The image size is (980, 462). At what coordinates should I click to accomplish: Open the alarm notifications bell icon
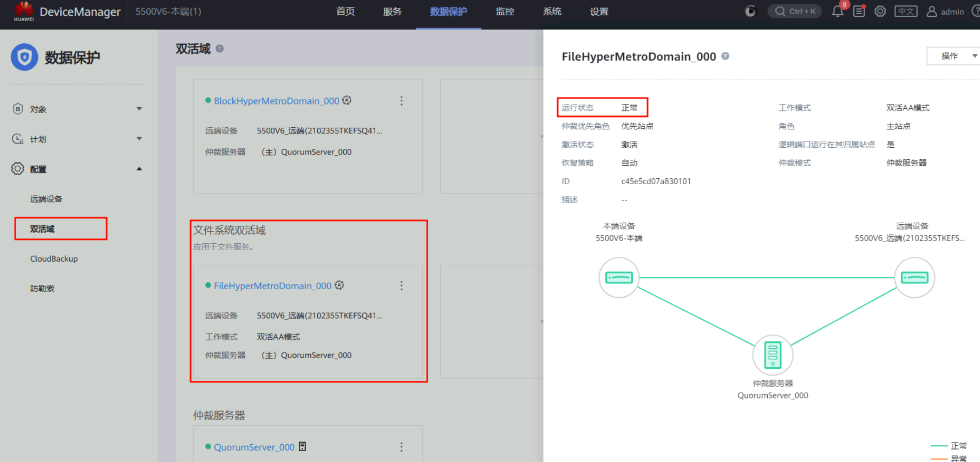(837, 11)
